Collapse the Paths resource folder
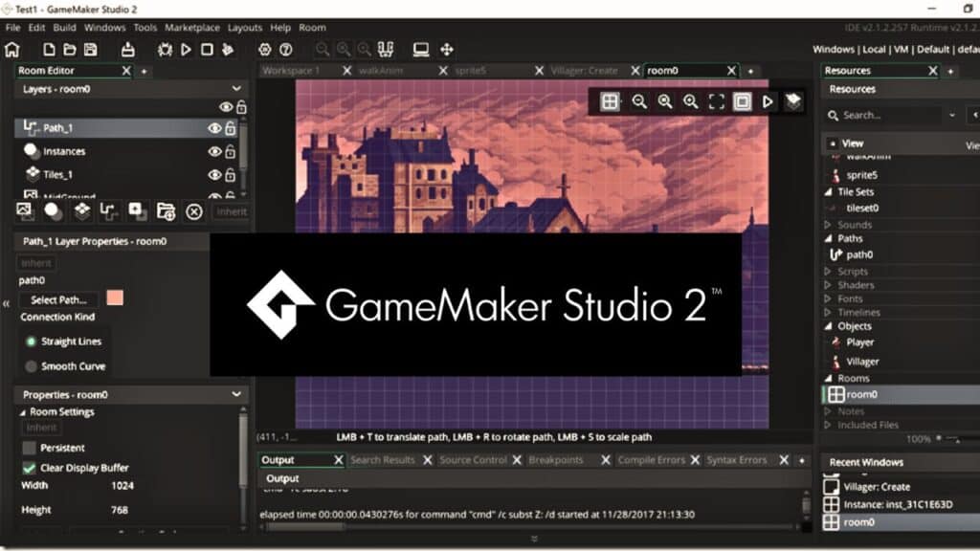Screen dimensions: 980x551 [828, 238]
